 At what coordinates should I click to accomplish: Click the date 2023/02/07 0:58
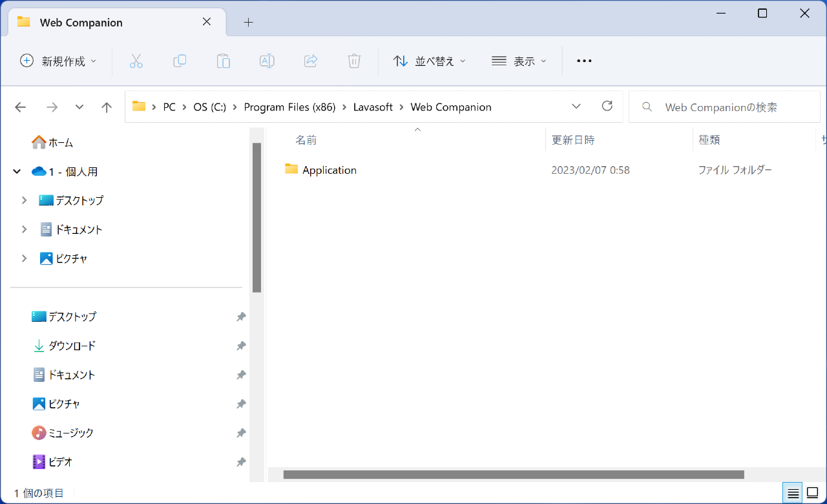[x=591, y=170]
